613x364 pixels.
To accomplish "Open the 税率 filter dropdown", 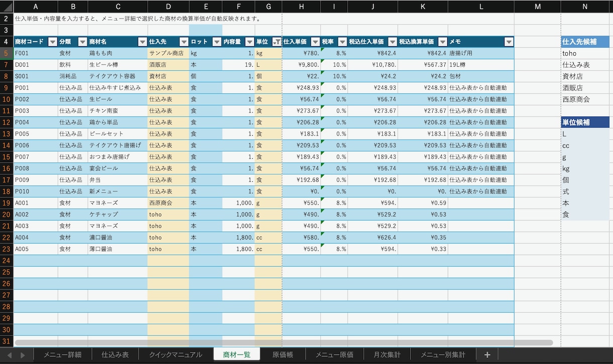I will (342, 42).
